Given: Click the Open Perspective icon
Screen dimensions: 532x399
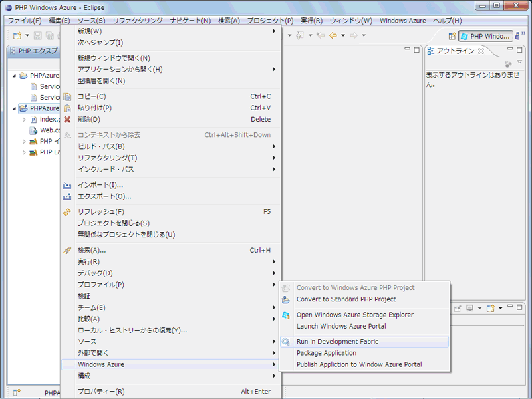Looking at the screenshot, I should (452, 36).
